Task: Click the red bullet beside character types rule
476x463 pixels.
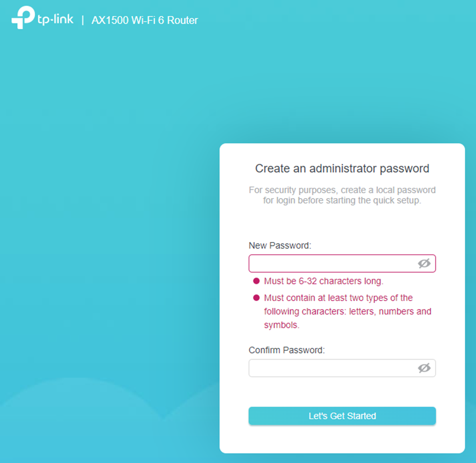Action: pyautogui.click(x=256, y=298)
